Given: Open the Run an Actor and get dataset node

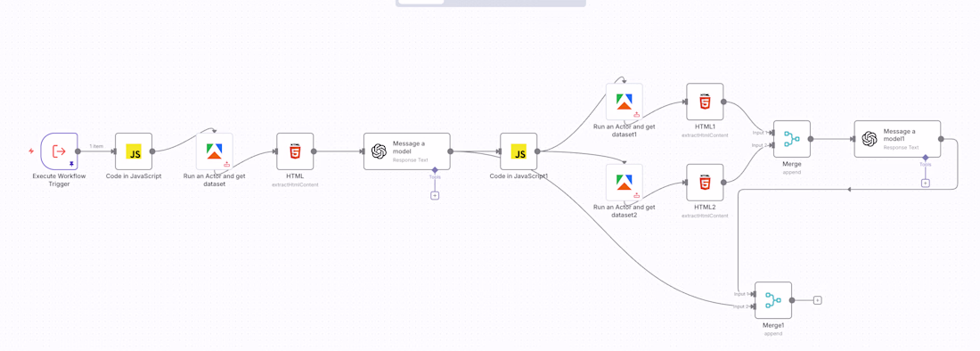Looking at the screenshot, I should [x=215, y=151].
